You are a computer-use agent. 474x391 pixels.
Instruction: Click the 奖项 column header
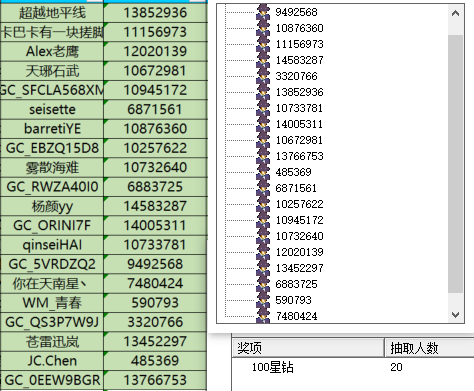308,348
